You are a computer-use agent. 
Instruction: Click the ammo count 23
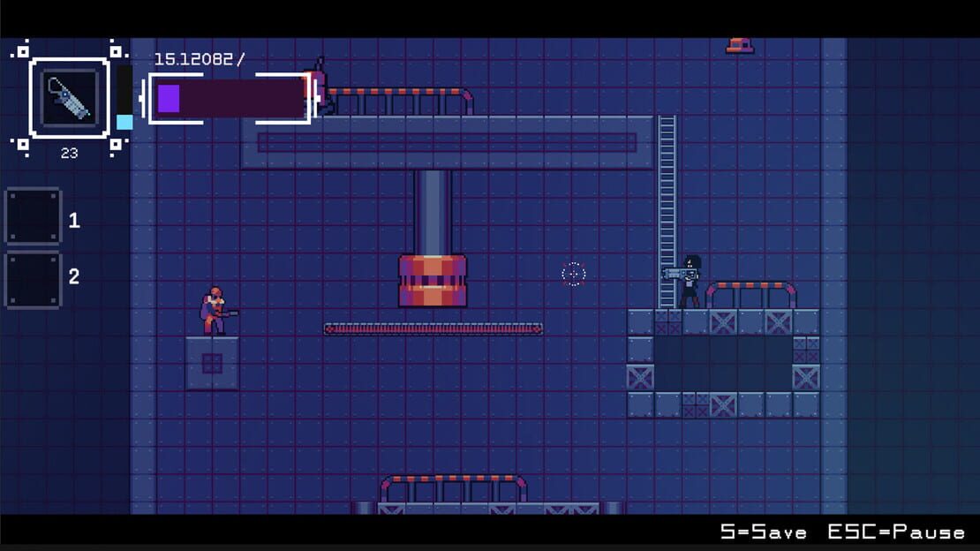pyautogui.click(x=70, y=154)
